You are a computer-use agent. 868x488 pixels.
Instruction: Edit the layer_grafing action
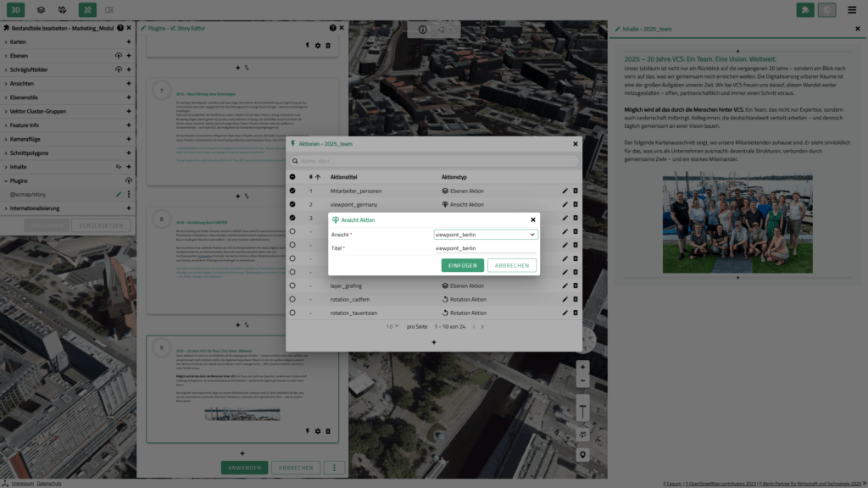(x=565, y=286)
